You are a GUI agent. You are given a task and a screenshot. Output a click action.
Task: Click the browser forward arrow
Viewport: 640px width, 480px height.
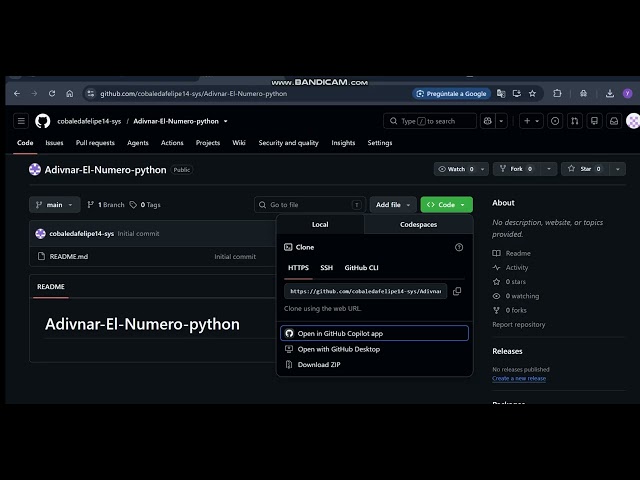[34, 93]
